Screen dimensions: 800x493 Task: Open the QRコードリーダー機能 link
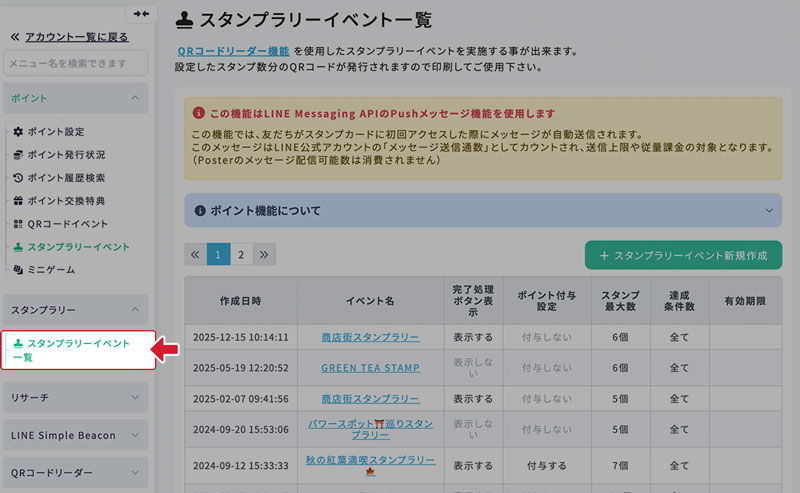coord(233,50)
